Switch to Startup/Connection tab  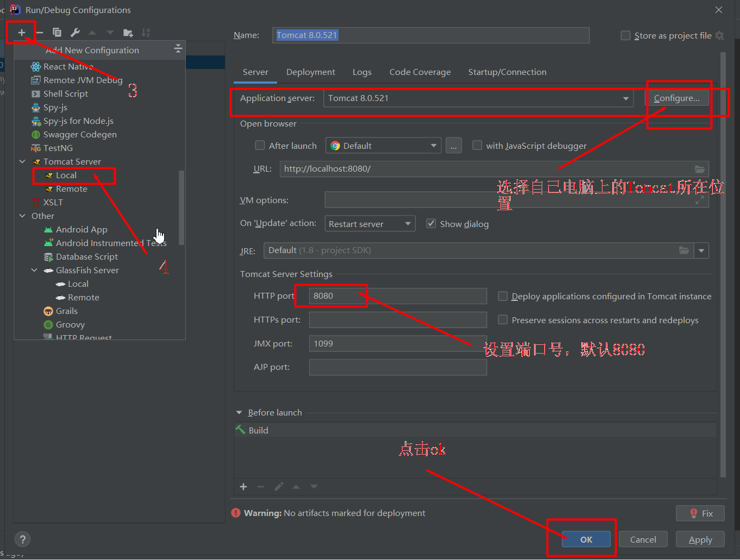[x=507, y=72]
